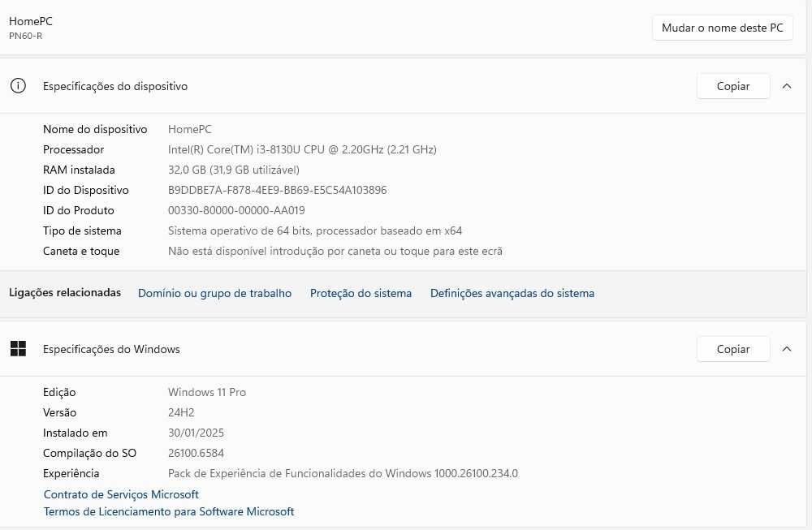Click the Windows logo icon
Viewport: 812px width, 530px height.
pyautogui.click(x=18, y=349)
